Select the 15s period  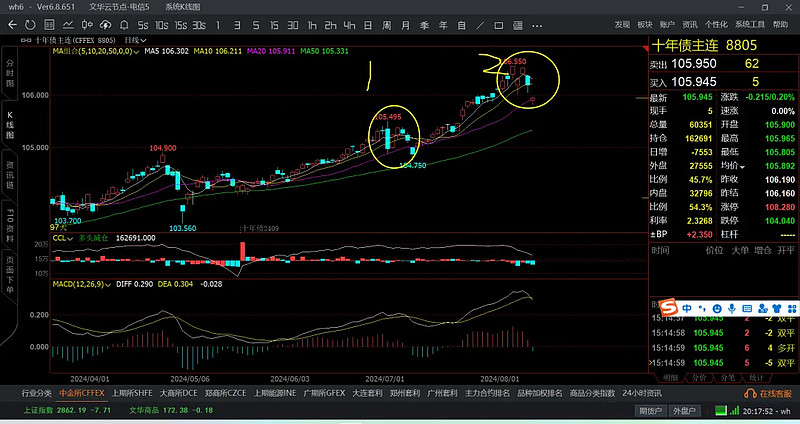pos(181,25)
